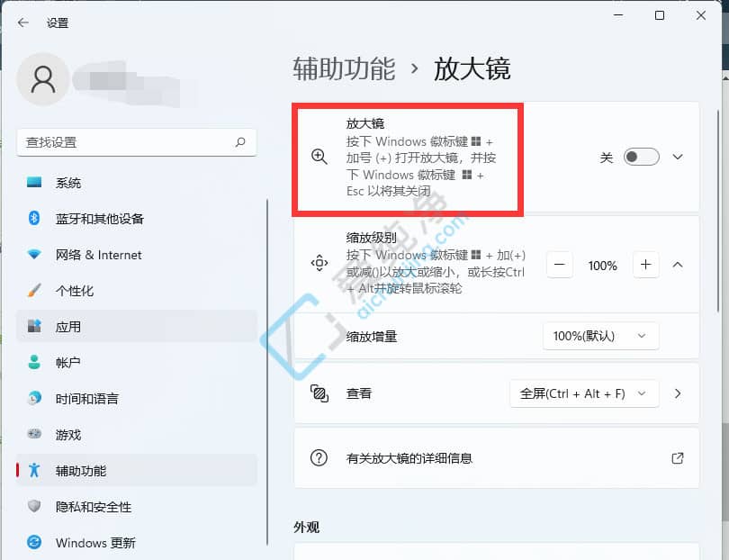Click the question mark help icon
The height and width of the screenshot is (560, 729).
pyautogui.click(x=319, y=458)
